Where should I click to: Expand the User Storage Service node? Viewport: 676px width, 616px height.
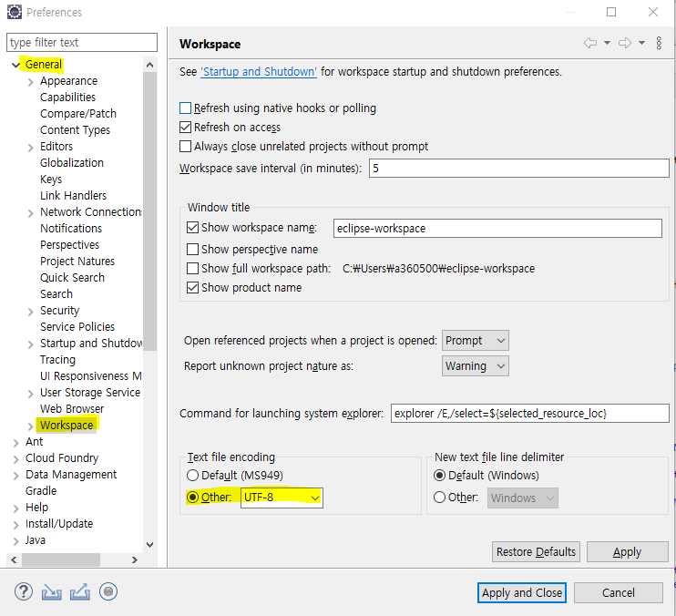pyautogui.click(x=31, y=394)
